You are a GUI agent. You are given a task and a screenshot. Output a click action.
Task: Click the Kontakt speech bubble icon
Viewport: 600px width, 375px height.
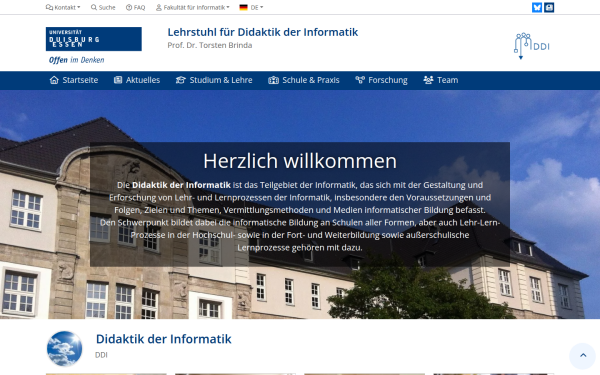tap(49, 7)
